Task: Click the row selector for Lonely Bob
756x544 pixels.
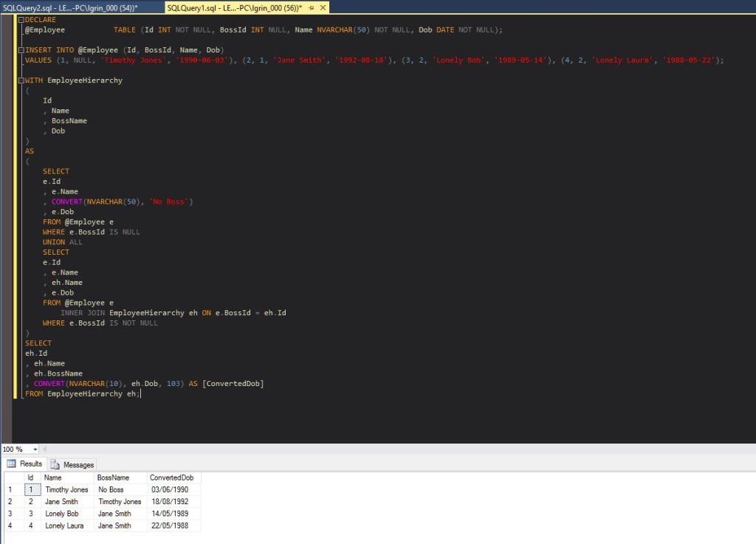Action: [x=10, y=513]
